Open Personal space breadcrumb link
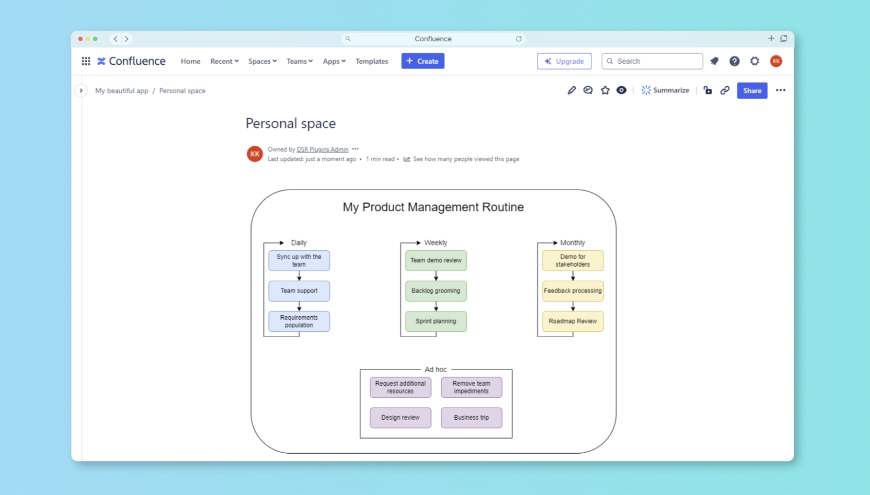The width and height of the screenshot is (870, 495). (x=182, y=90)
